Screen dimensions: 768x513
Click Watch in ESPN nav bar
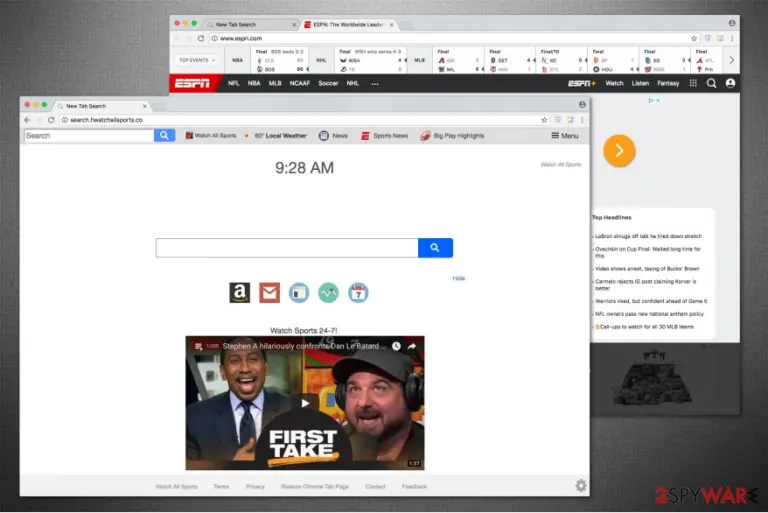[x=614, y=83]
